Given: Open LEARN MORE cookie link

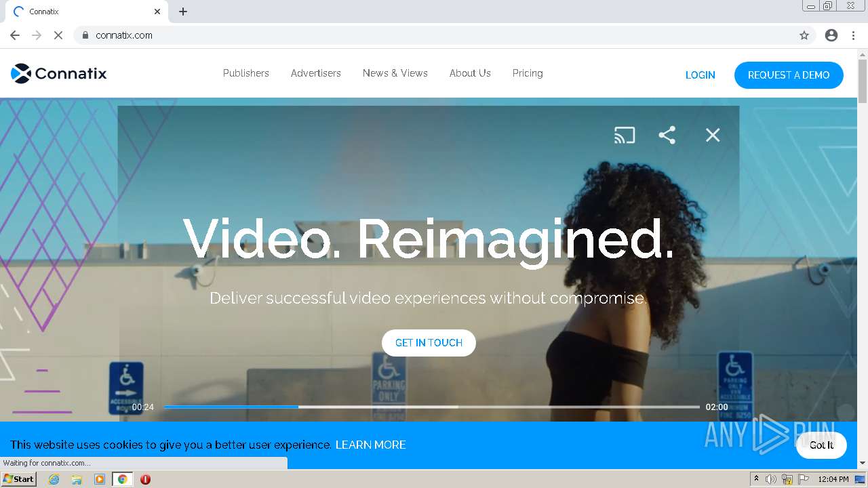Looking at the screenshot, I should click(x=371, y=445).
